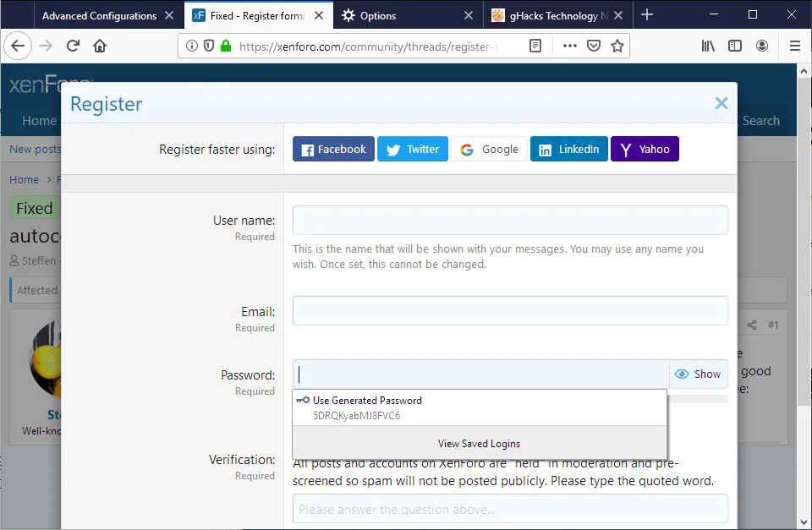The width and height of the screenshot is (812, 530).
Task: Click the verification answer input field
Action: (509, 508)
